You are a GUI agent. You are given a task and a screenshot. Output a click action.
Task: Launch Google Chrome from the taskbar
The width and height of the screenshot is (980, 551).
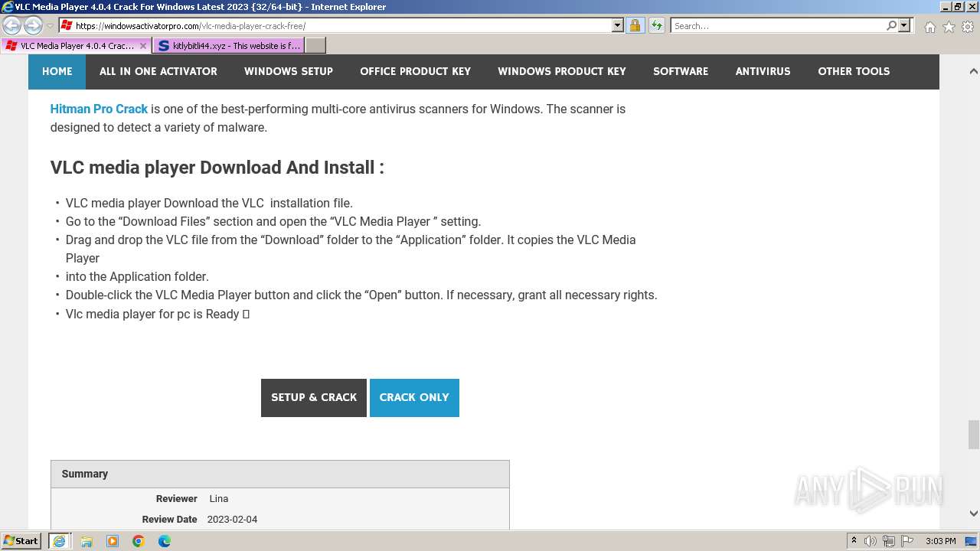[139, 541]
